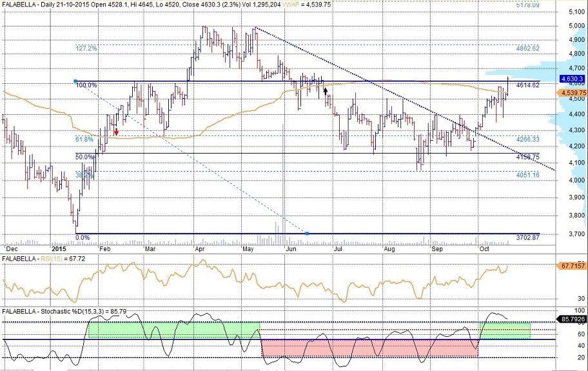Click the 38.2% Fibonacci level label
588x371 pixels.
pos(84,175)
